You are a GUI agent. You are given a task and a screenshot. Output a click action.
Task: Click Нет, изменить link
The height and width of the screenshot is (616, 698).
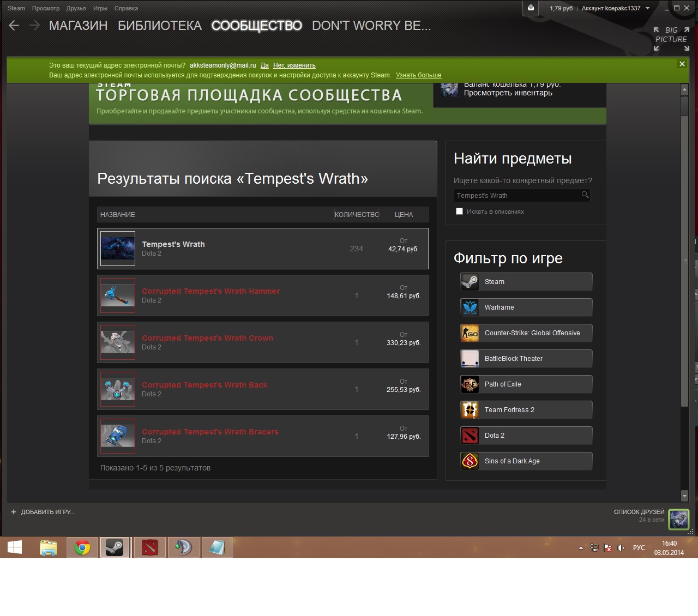tap(294, 65)
